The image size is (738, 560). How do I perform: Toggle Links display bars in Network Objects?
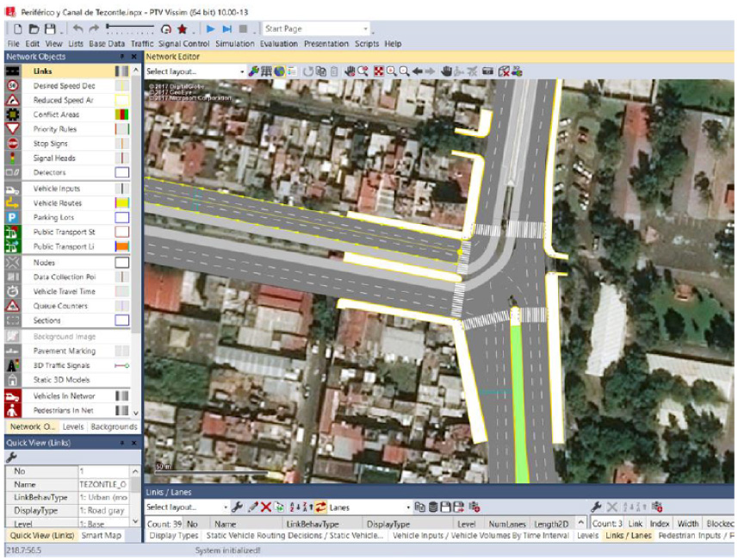point(121,72)
